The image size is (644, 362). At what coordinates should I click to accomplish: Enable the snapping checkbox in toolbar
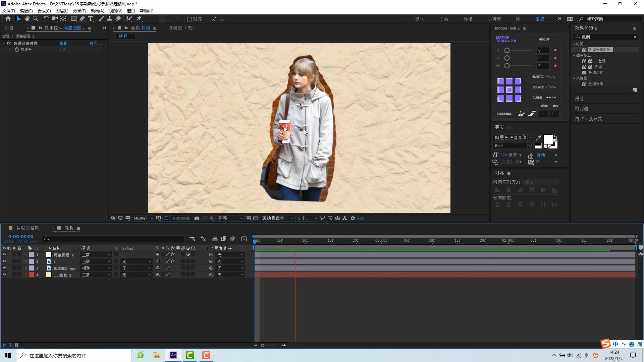click(x=189, y=19)
